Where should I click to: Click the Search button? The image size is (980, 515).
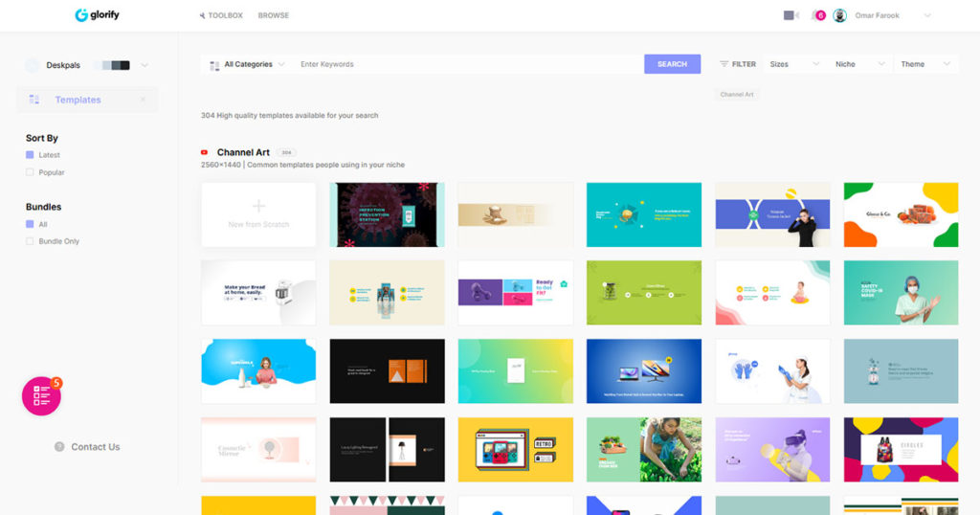[x=672, y=64]
